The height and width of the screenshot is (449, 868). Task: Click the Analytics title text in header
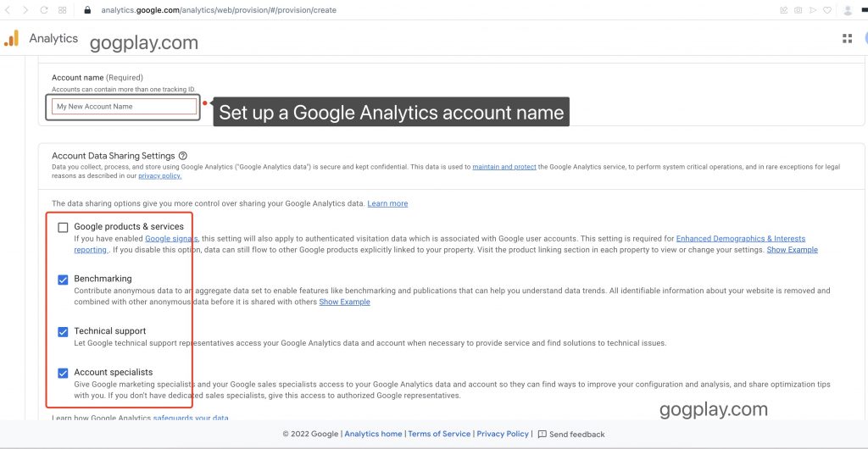(53, 38)
